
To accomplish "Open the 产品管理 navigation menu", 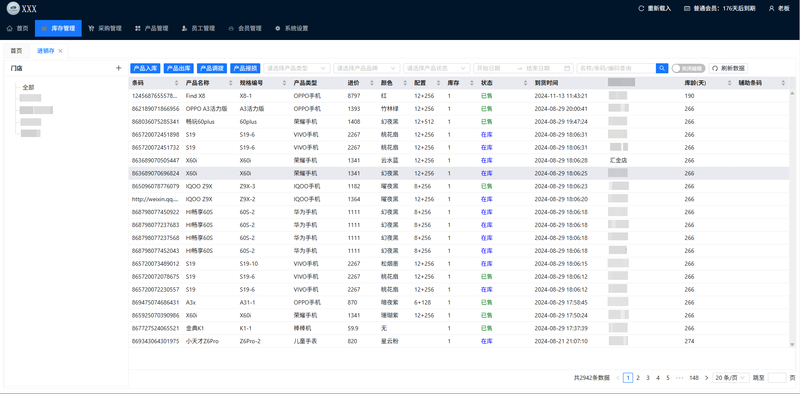I will [152, 29].
